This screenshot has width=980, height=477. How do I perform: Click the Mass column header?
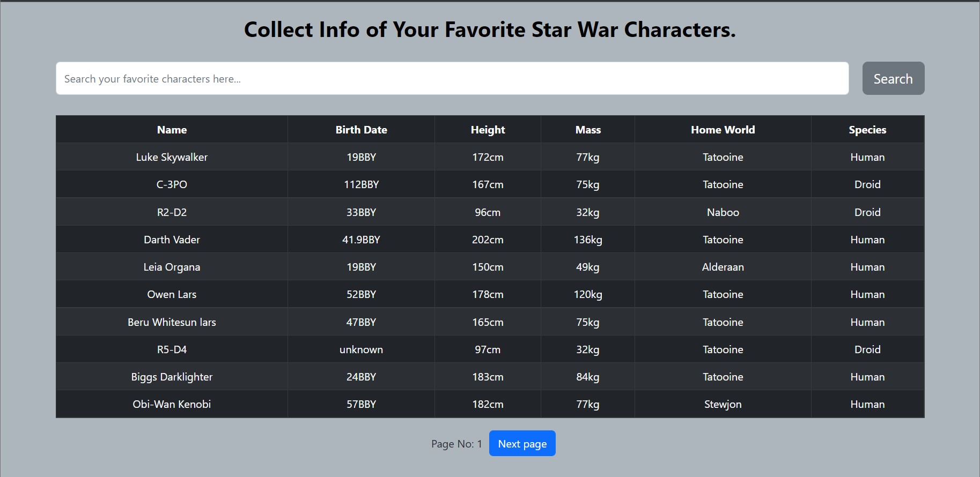pos(588,129)
